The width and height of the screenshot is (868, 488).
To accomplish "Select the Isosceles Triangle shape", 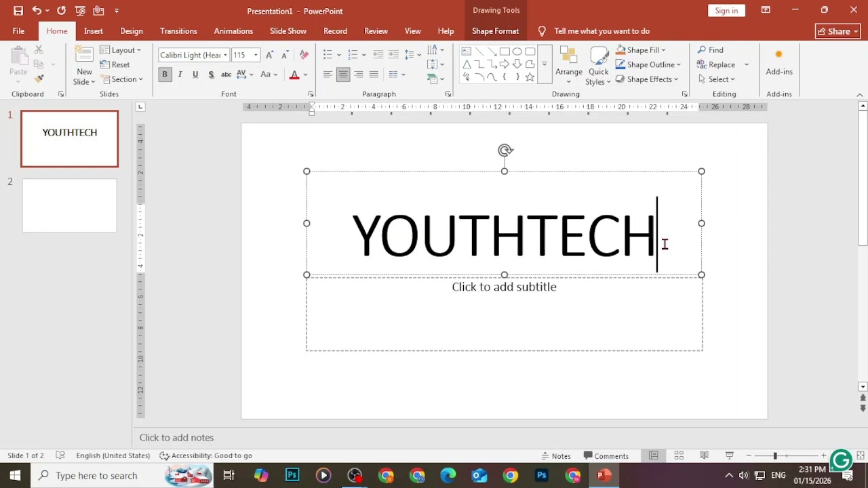I will coord(466,64).
